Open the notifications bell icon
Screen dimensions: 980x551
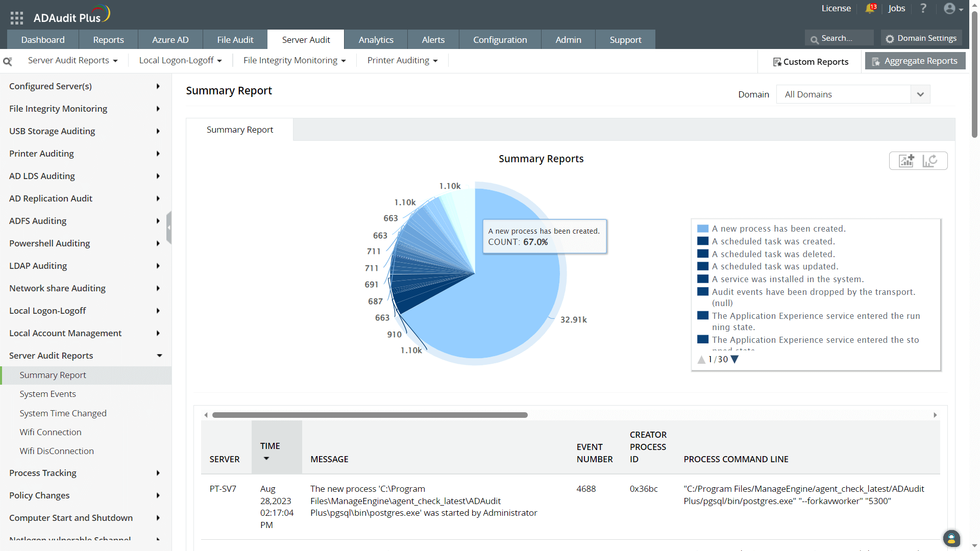[870, 8]
